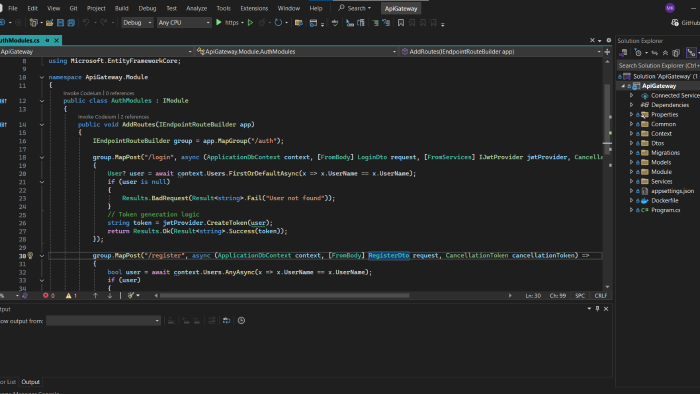Click the Search button in title bar
The image size is (700, 394).
point(354,8)
